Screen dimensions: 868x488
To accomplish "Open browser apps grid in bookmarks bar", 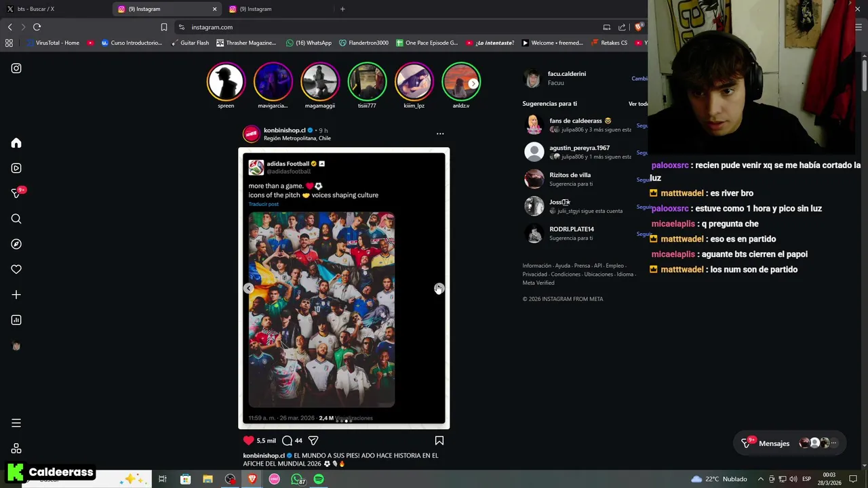I will coord(9,43).
